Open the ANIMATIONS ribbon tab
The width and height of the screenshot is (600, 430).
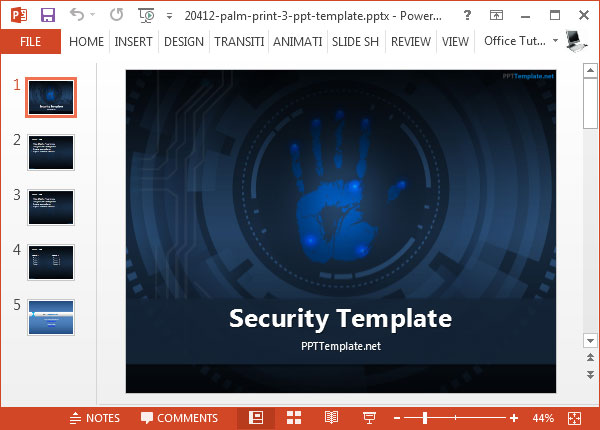(x=297, y=41)
